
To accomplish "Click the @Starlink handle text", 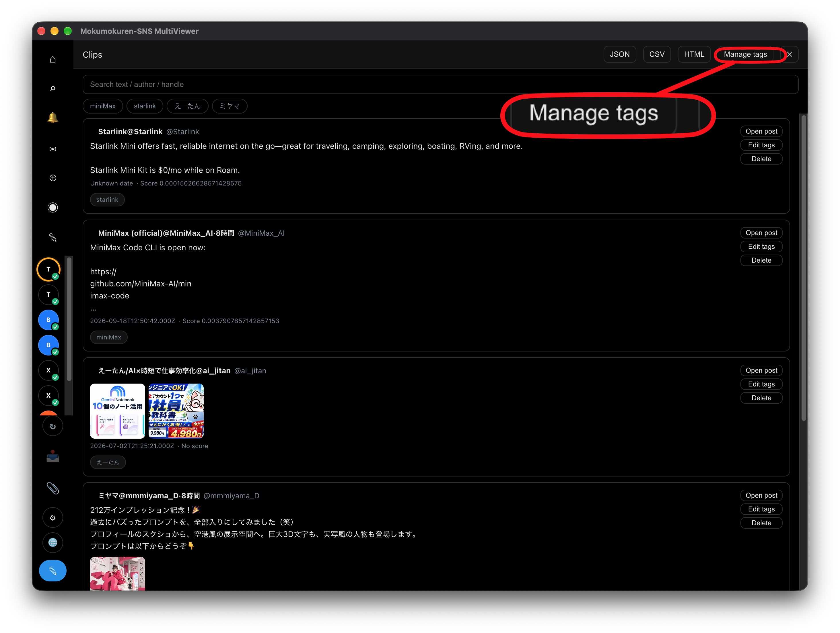I will (183, 132).
